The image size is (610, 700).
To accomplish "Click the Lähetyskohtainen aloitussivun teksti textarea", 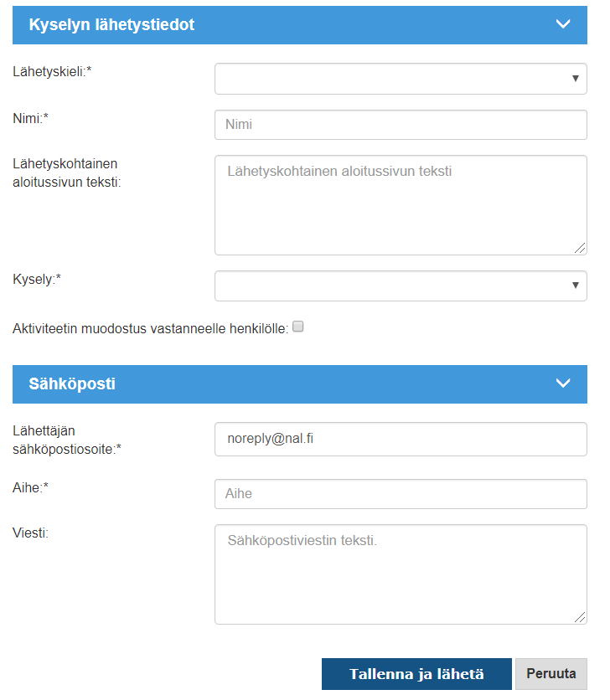I will coord(401,205).
